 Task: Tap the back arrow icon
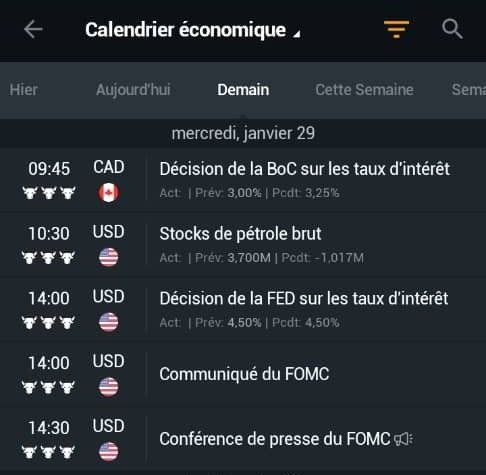[33, 29]
